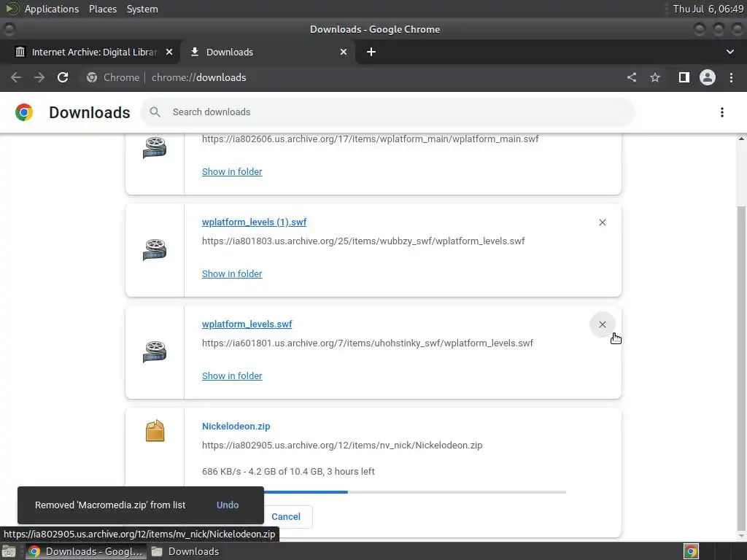Click the Nickelodeon.zip download progress bar
The height and width of the screenshot is (560, 747).
[x=384, y=492]
